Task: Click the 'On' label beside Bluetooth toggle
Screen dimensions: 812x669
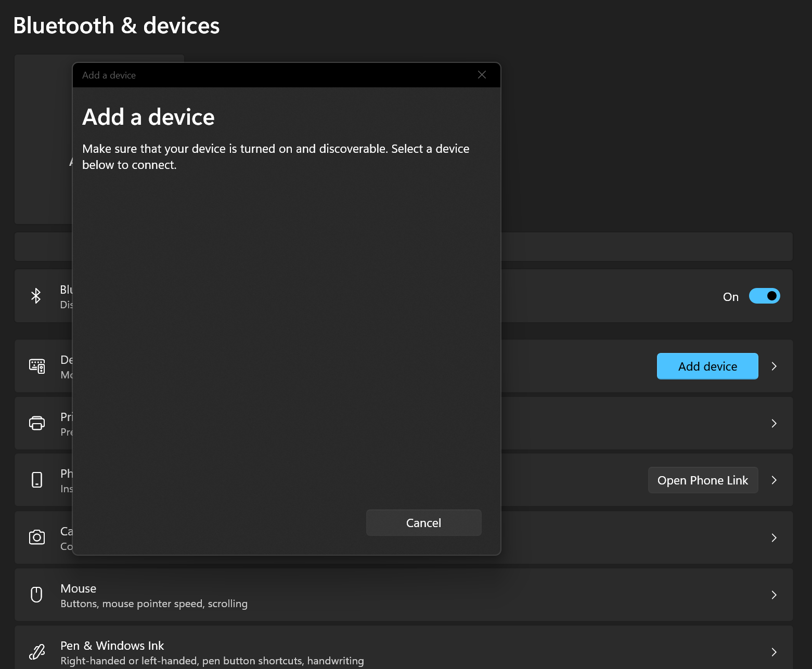Action: pos(731,297)
